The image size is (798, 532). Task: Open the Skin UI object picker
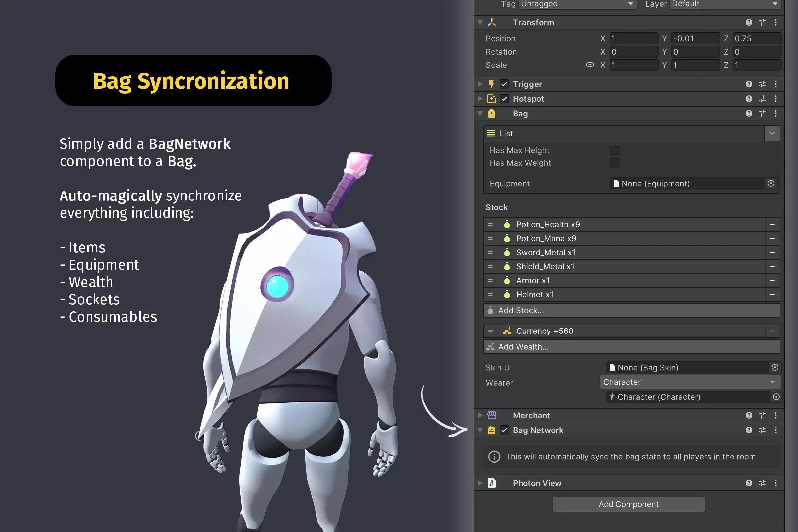tap(775, 367)
